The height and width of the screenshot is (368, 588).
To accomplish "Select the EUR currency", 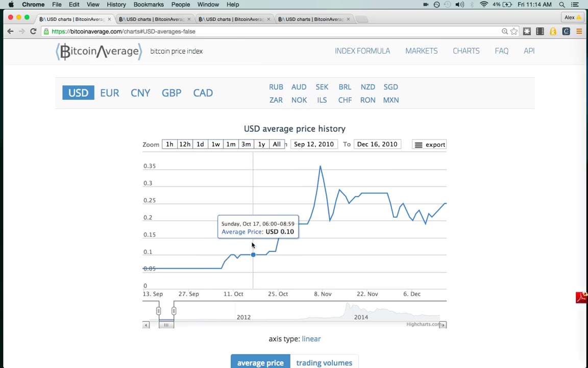I will click(109, 93).
